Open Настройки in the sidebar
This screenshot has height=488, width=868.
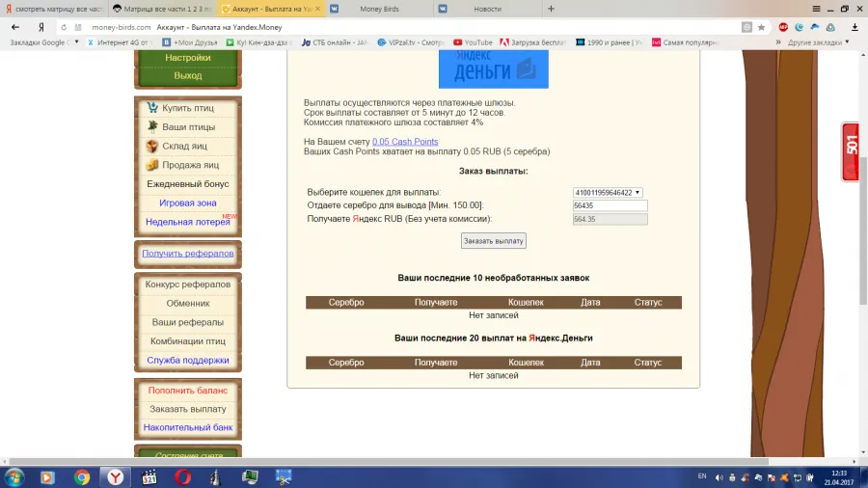point(188,58)
